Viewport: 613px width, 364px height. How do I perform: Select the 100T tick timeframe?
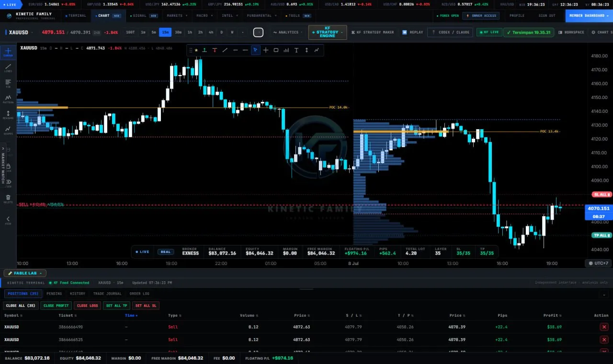[x=130, y=33]
